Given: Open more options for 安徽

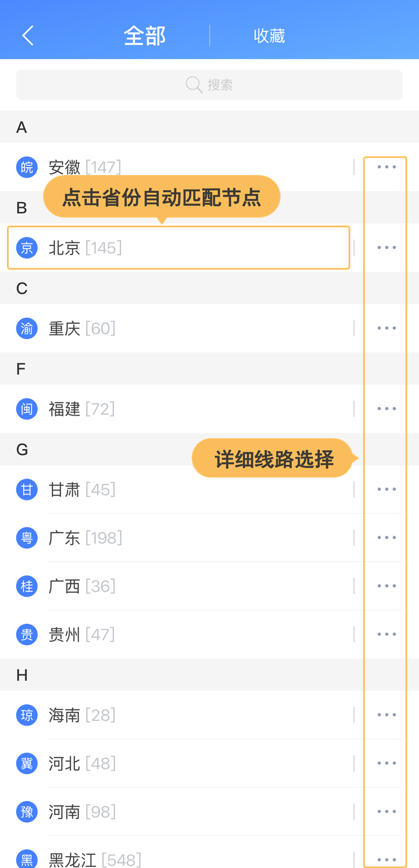Looking at the screenshot, I should click(x=386, y=167).
